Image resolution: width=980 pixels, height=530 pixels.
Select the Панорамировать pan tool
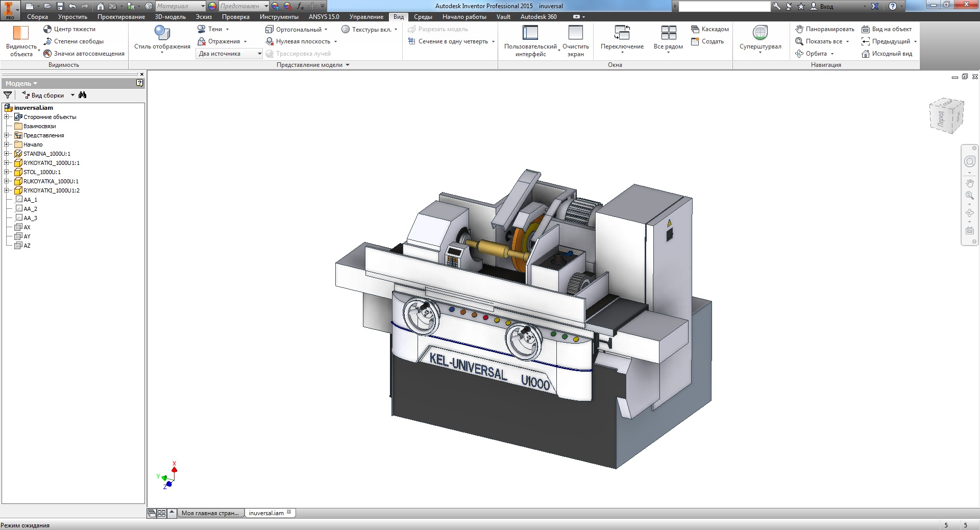[x=825, y=29]
